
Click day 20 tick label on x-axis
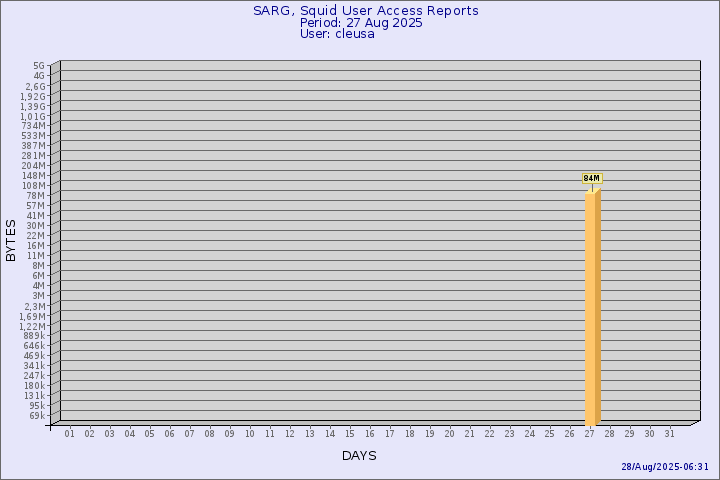[450, 434]
